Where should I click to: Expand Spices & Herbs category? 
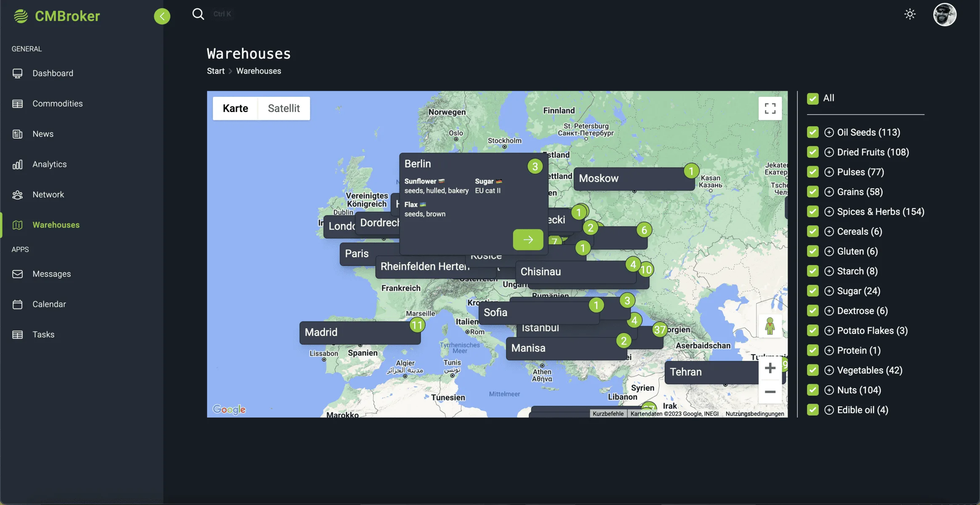pos(829,212)
